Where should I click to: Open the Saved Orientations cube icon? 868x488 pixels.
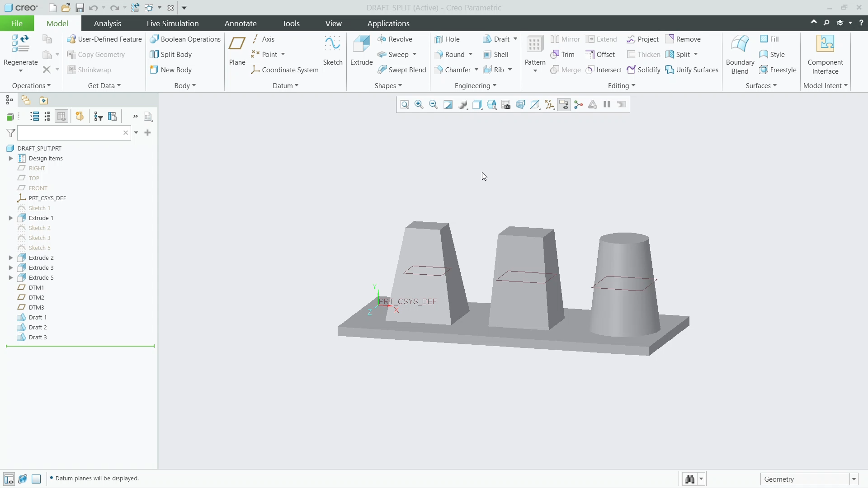[491, 105]
